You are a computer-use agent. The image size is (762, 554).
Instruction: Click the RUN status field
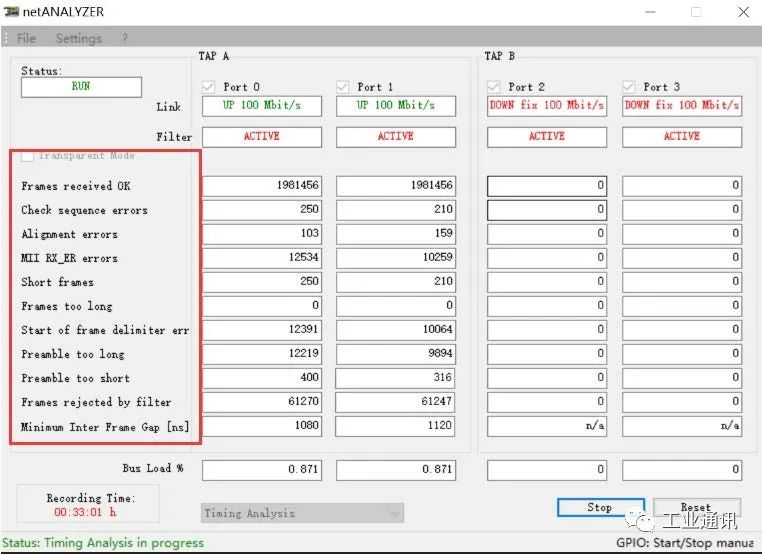(x=81, y=87)
